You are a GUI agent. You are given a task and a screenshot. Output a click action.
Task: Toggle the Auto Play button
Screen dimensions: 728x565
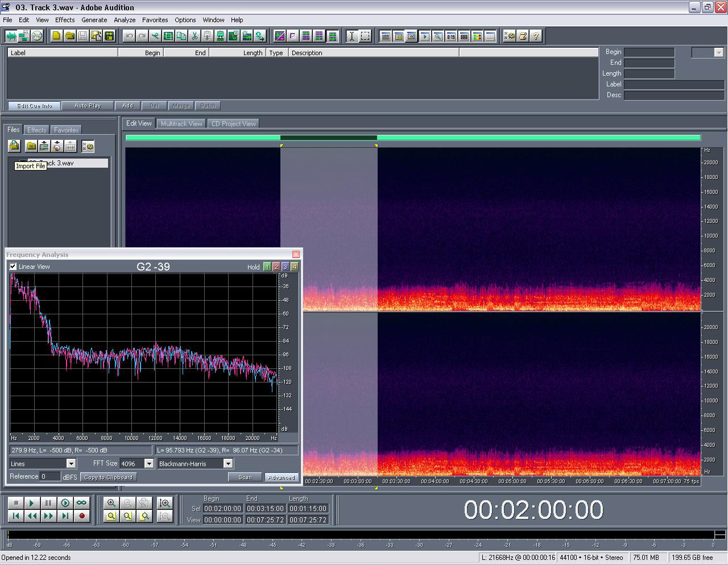click(x=88, y=106)
